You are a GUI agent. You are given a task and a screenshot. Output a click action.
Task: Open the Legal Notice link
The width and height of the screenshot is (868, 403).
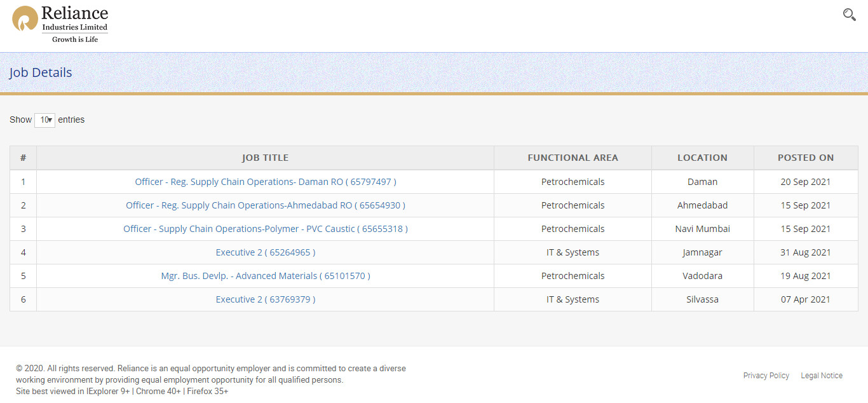click(821, 376)
